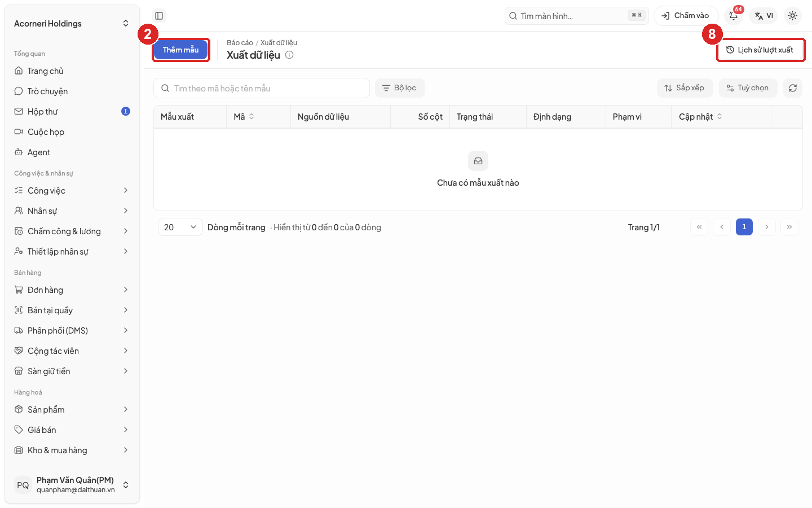Expand Bán tại quầy menu
This screenshot has height=508, width=812.
point(72,310)
